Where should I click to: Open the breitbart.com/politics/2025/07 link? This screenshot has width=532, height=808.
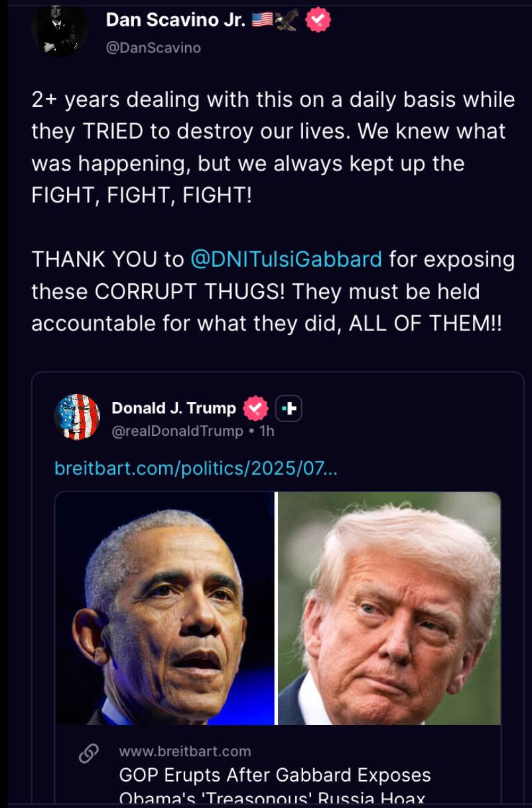coord(196,469)
